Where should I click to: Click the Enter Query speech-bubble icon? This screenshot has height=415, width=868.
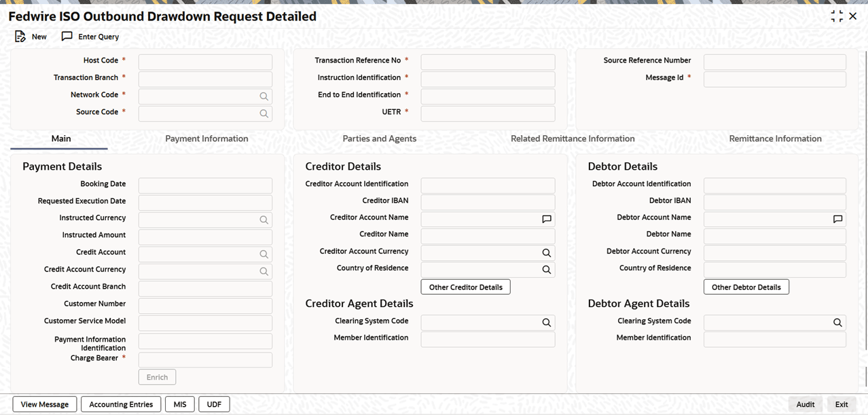(x=67, y=37)
